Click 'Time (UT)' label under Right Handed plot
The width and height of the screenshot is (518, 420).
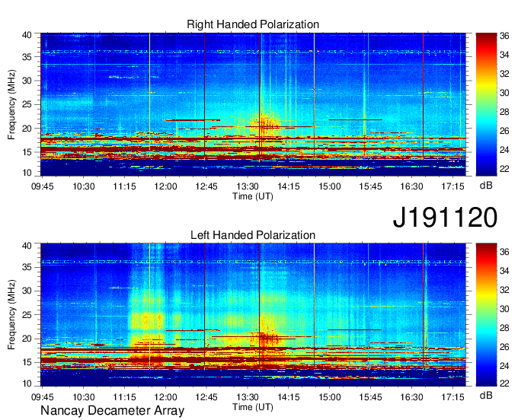tap(253, 196)
